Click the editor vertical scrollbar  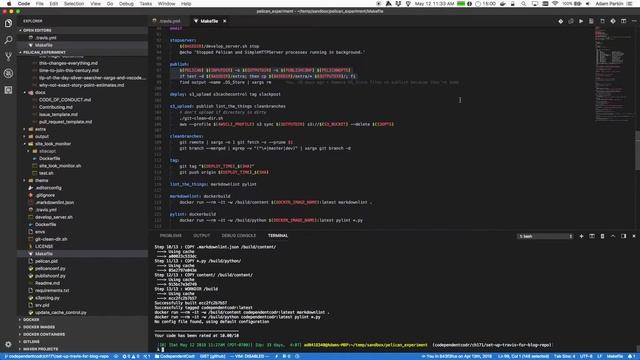(637, 150)
